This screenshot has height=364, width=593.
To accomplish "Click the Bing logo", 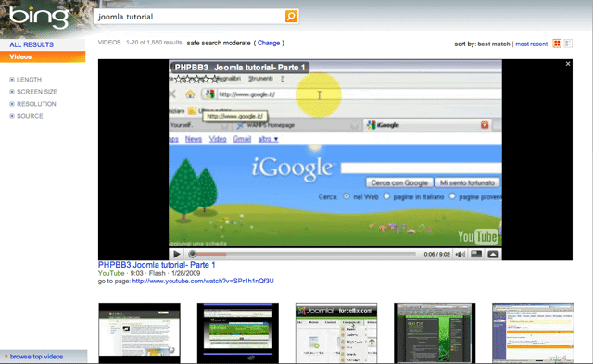I will coord(39,18).
